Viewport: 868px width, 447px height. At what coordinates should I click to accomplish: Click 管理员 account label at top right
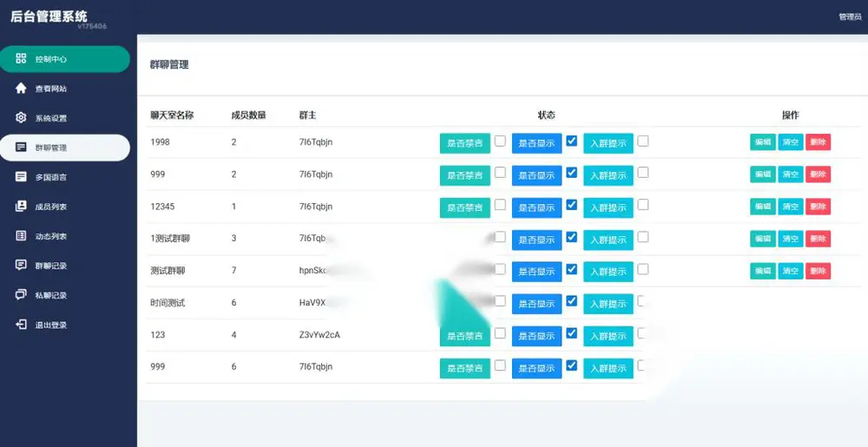coord(850,17)
